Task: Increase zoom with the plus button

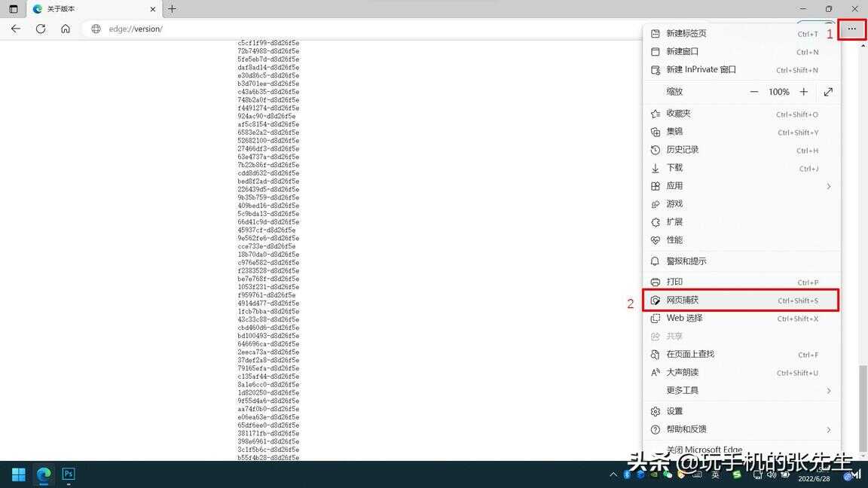Action: point(804,92)
